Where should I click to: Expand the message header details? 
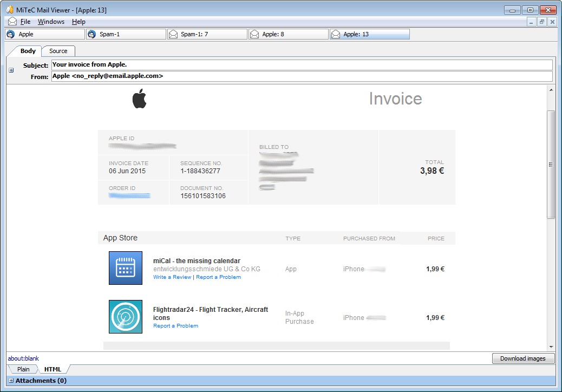(11, 70)
